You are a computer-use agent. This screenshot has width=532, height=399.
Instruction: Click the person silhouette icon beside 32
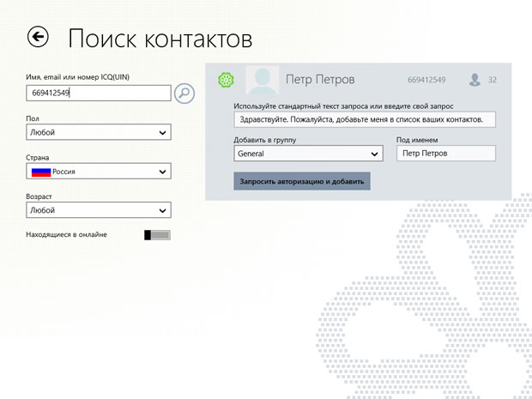tap(474, 80)
